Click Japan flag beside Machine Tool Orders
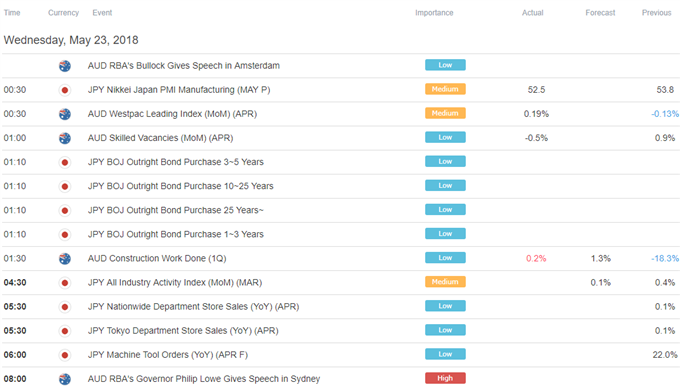680x388 pixels. tap(65, 355)
